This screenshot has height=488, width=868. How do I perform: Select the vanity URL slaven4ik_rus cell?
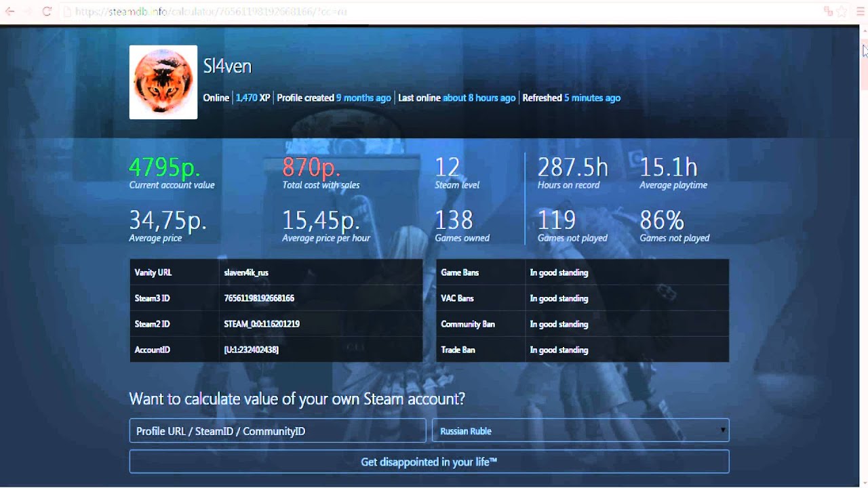(321, 272)
